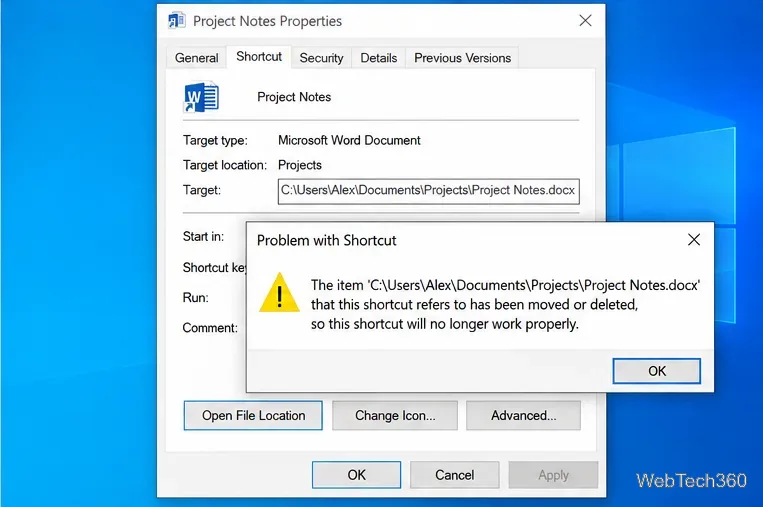Click the Projects target location value
The height and width of the screenshot is (507, 763).
(x=300, y=165)
